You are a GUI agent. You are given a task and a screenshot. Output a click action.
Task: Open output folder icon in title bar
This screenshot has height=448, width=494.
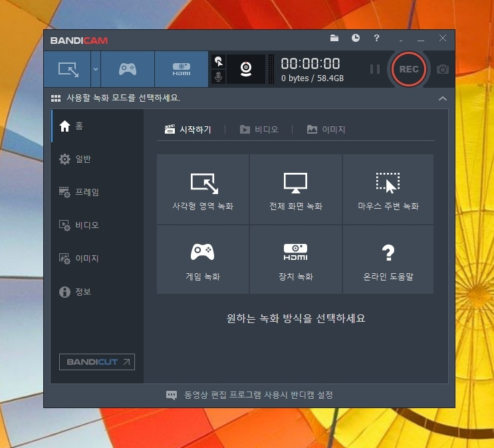click(334, 38)
